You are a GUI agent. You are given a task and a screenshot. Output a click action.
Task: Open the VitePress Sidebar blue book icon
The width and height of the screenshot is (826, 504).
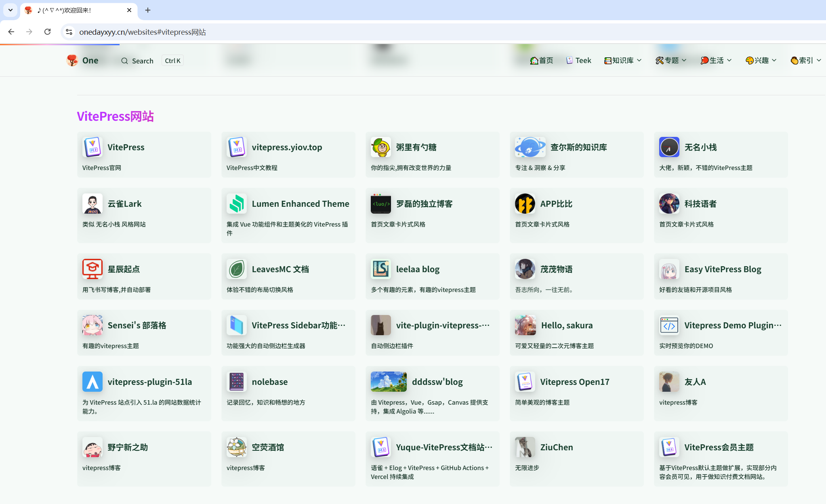pos(237,325)
